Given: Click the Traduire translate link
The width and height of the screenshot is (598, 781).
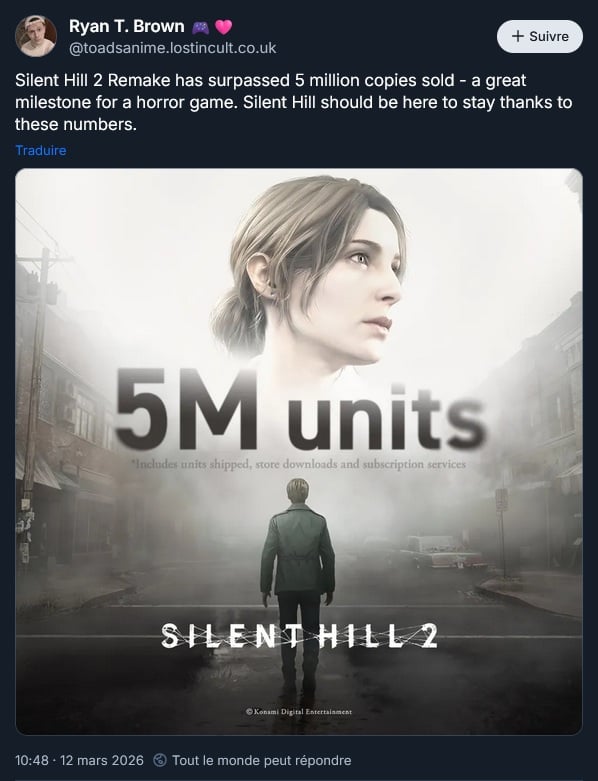Looking at the screenshot, I should [41, 150].
